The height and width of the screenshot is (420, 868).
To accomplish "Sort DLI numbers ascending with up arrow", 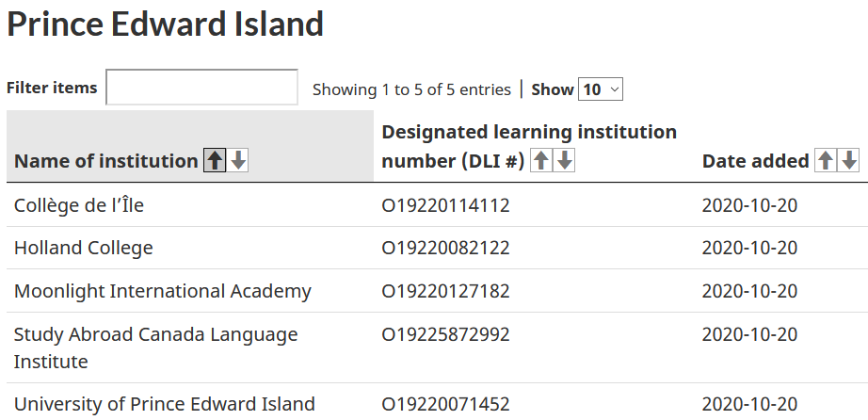I will [x=540, y=160].
